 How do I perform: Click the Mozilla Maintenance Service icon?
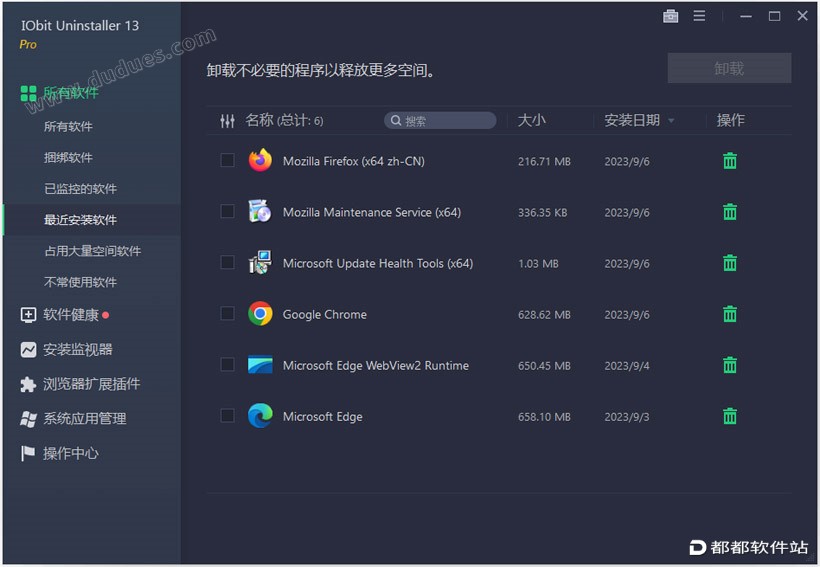click(x=260, y=211)
